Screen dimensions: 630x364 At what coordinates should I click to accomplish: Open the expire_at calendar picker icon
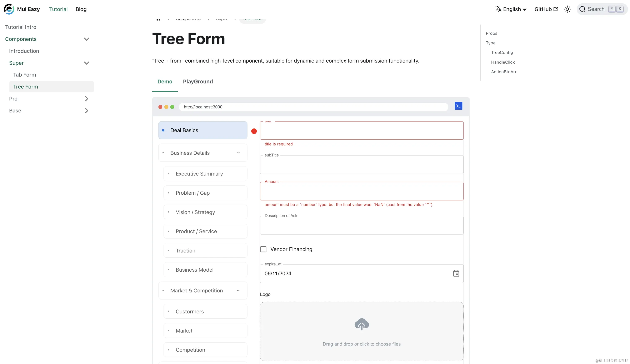(456, 273)
